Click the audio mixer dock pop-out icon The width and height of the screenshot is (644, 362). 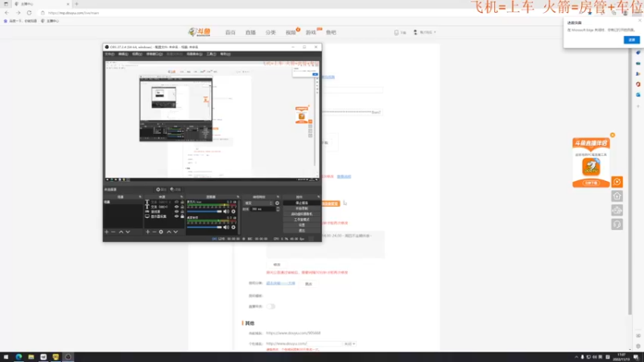[x=237, y=197]
